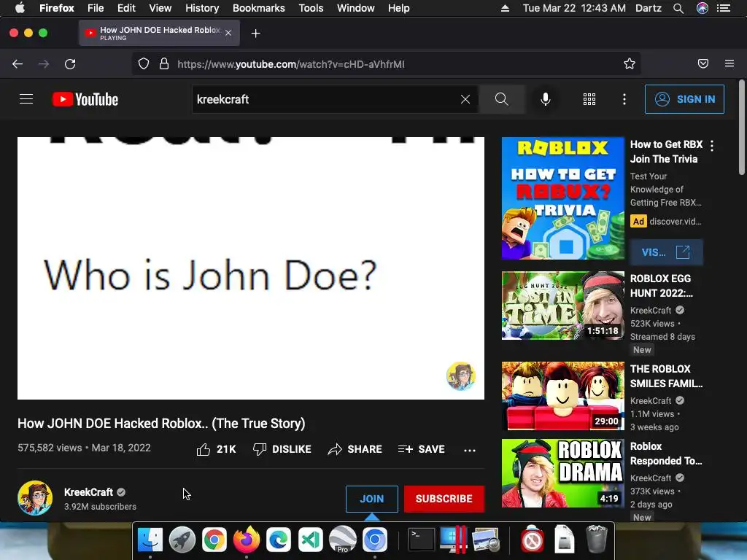Open Google Chrome from the Dock

point(214,540)
